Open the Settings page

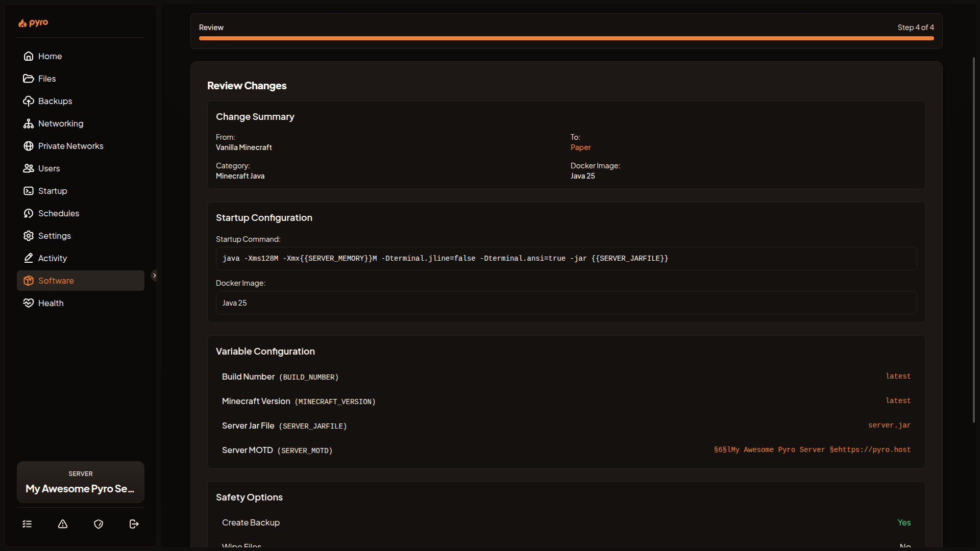[81, 236]
